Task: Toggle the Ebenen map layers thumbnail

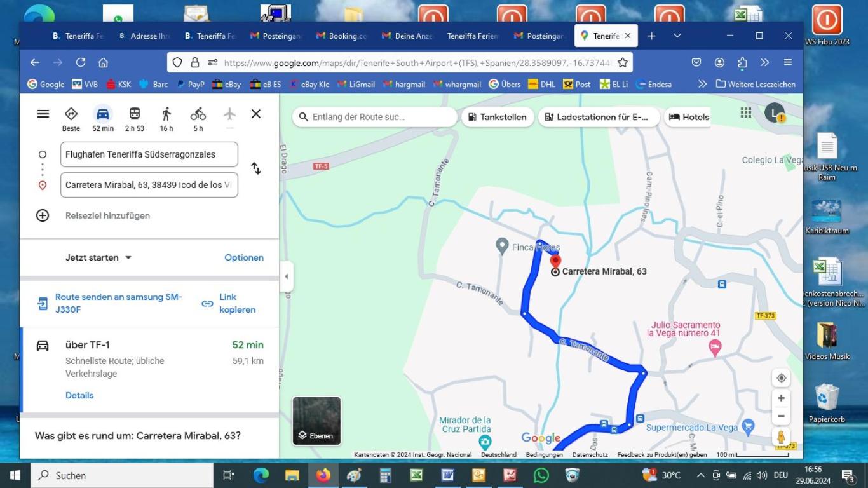Action: point(316,421)
